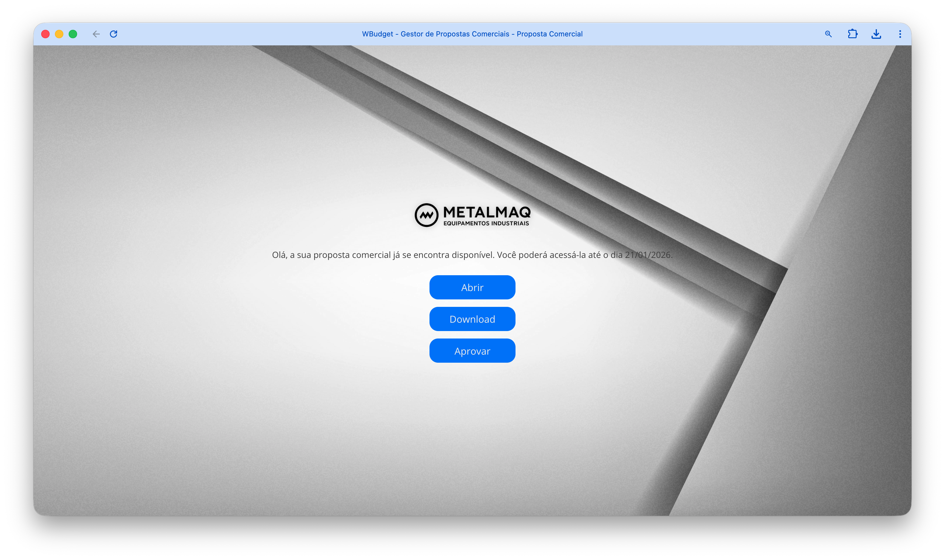
Task: Go back using the arrow icon
Action: 96,34
